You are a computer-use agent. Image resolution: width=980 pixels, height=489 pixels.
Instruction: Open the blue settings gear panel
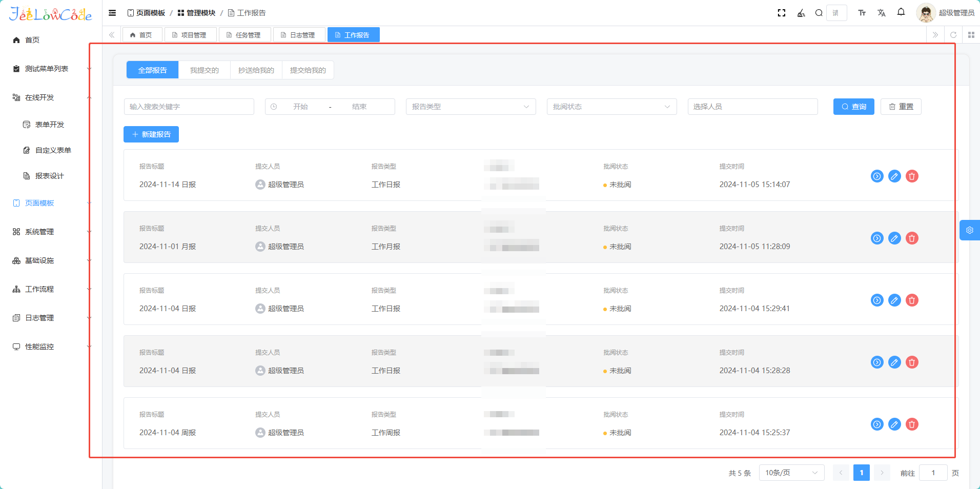(x=969, y=230)
